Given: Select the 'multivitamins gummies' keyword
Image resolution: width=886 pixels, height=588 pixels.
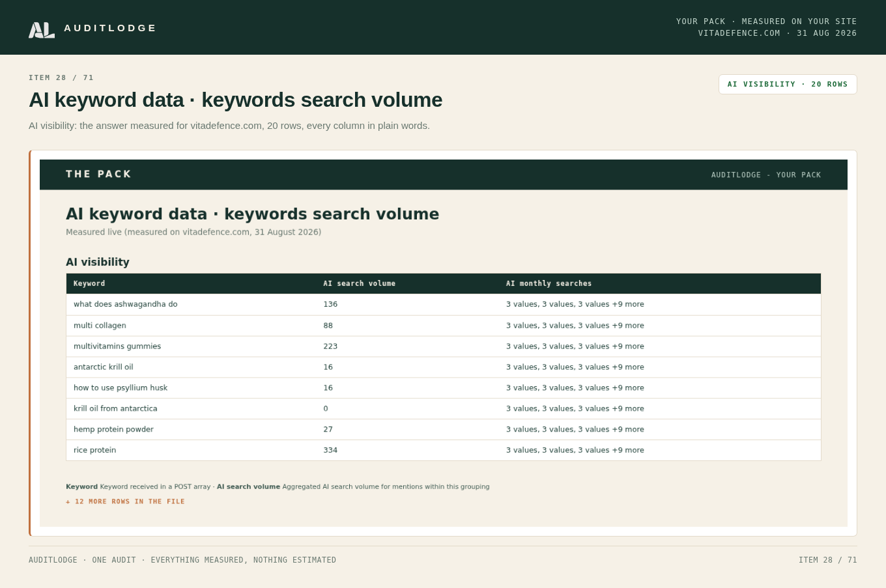Looking at the screenshot, I should [117, 346].
